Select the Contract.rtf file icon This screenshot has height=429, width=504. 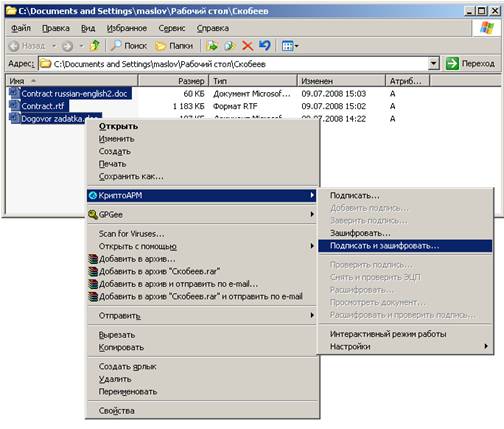(x=15, y=106)
